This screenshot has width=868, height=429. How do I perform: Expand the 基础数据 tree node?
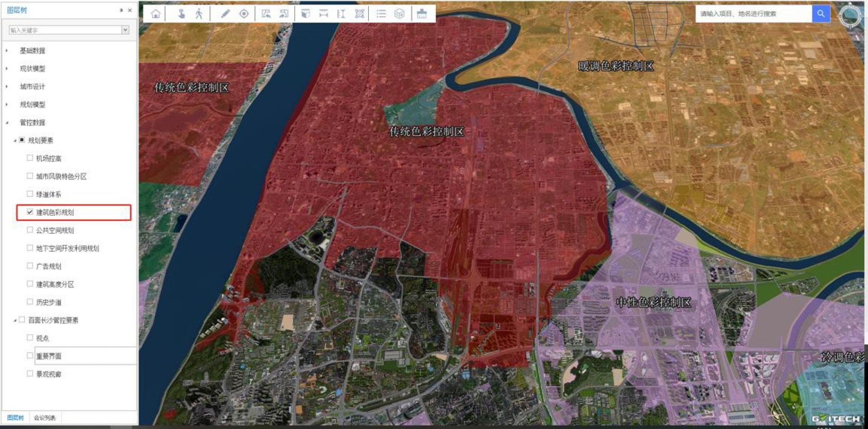pos(7,51)
